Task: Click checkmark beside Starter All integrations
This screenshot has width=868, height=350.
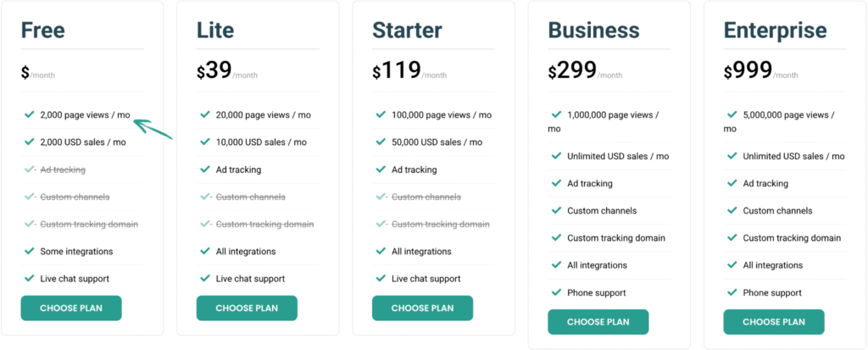Action: click(381, 251)
